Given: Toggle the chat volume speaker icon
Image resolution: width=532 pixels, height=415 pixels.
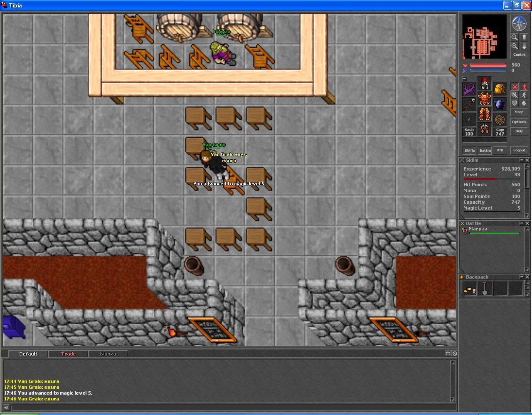Looking at the screenshot, I should coord(6,408).
